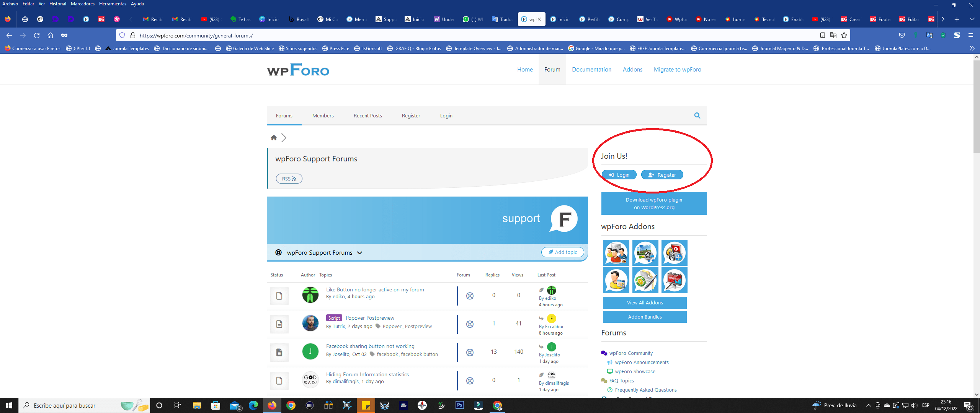Expand wpForo Support Forums dropdown chevron
Screen dimensions: 980x413
coord(359,253)
